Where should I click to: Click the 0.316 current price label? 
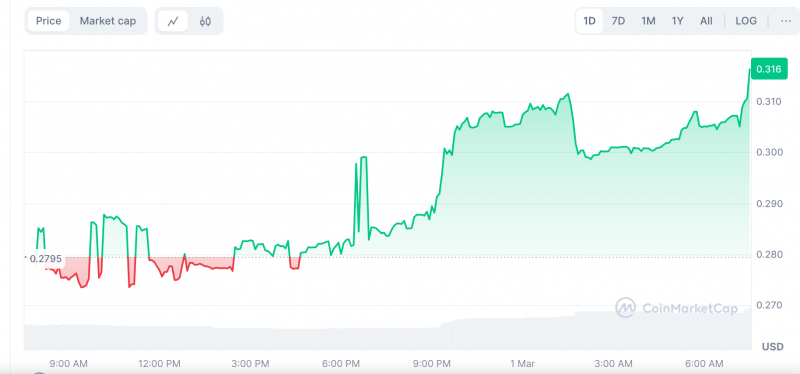[x=768, y=69]
